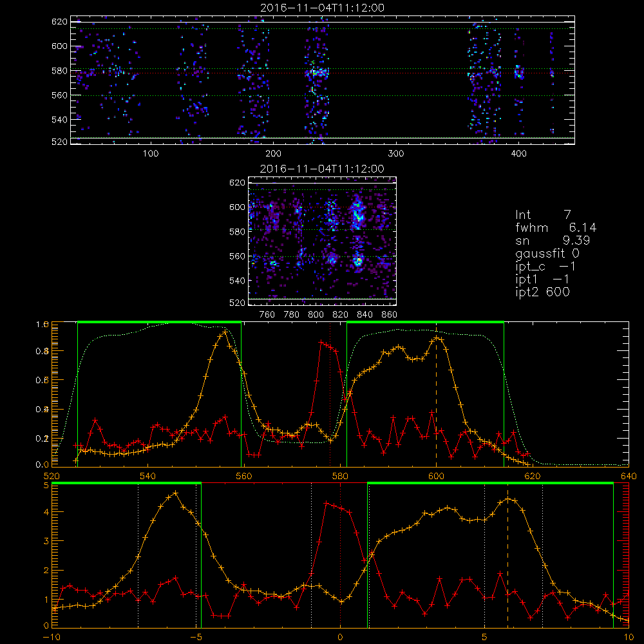Select the 'Int 7' readout line

point(543,215)
